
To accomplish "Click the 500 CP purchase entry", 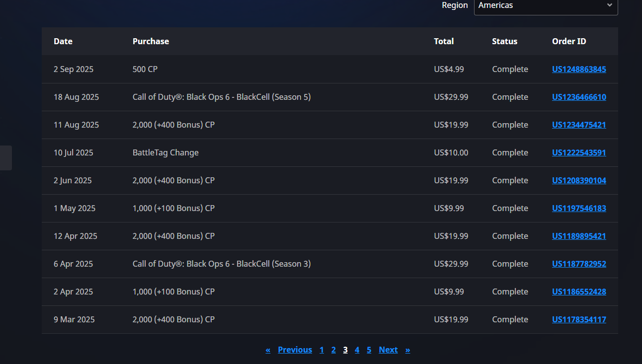I will pyautogui.click(x=145, y=69).
